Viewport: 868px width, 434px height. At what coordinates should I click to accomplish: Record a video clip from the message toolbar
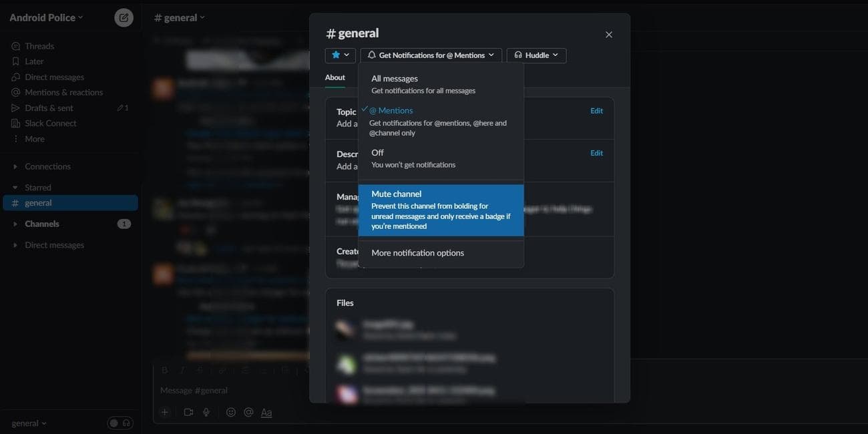(188, 412)
